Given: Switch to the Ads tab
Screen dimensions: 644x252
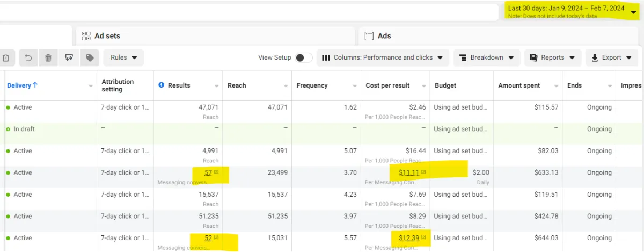Looking at the screenshot, I should (384, 36).
